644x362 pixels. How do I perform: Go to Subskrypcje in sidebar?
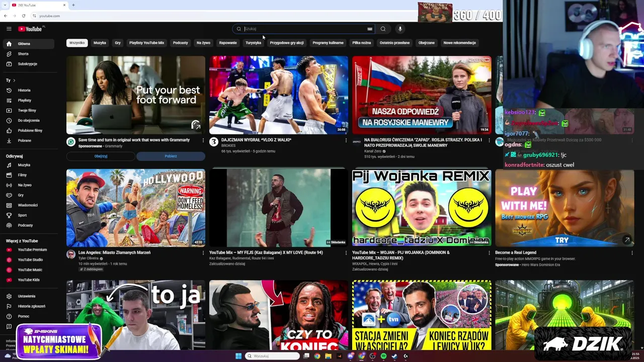pos(28,64)
